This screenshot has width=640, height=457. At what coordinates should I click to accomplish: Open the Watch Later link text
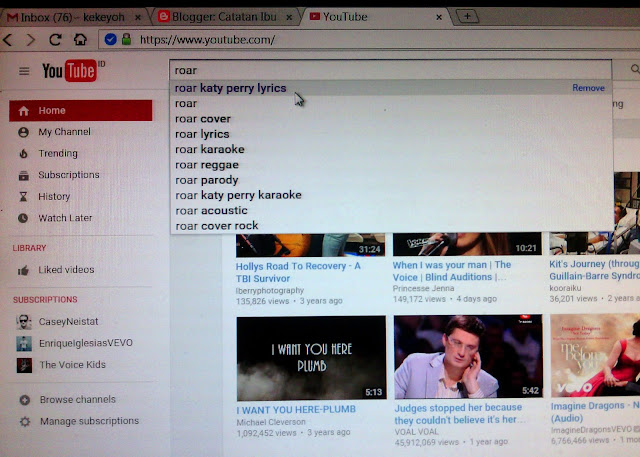pos(65,218)
